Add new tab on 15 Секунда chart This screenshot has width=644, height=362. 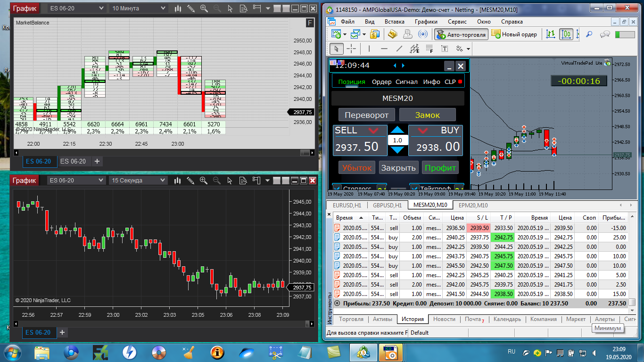click(62, 332)
